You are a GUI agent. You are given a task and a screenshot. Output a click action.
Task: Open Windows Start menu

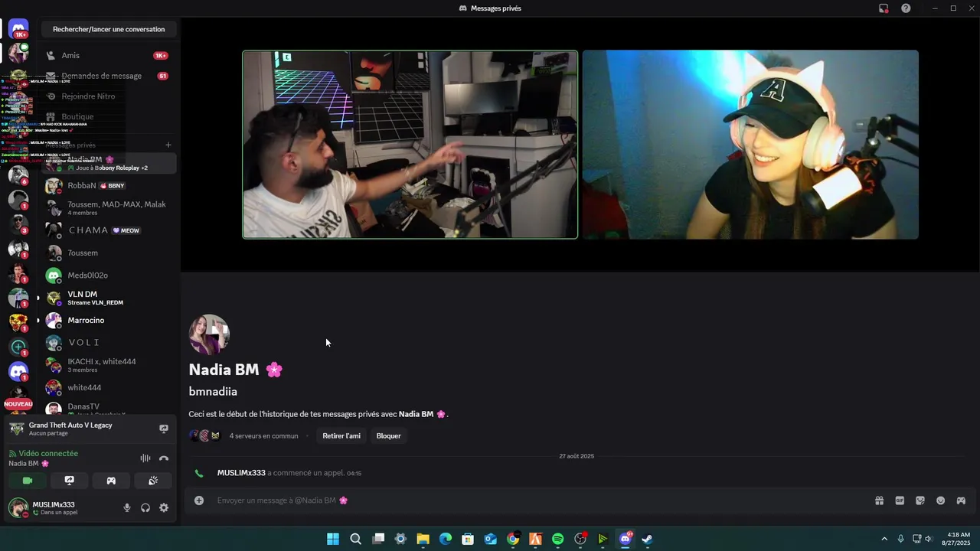[x=333, y=539]
